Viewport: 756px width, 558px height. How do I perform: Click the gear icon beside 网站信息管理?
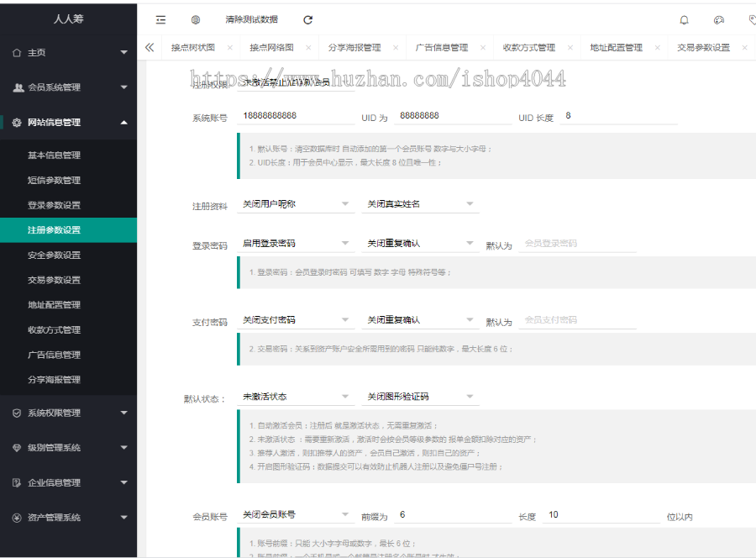(17, 123)
